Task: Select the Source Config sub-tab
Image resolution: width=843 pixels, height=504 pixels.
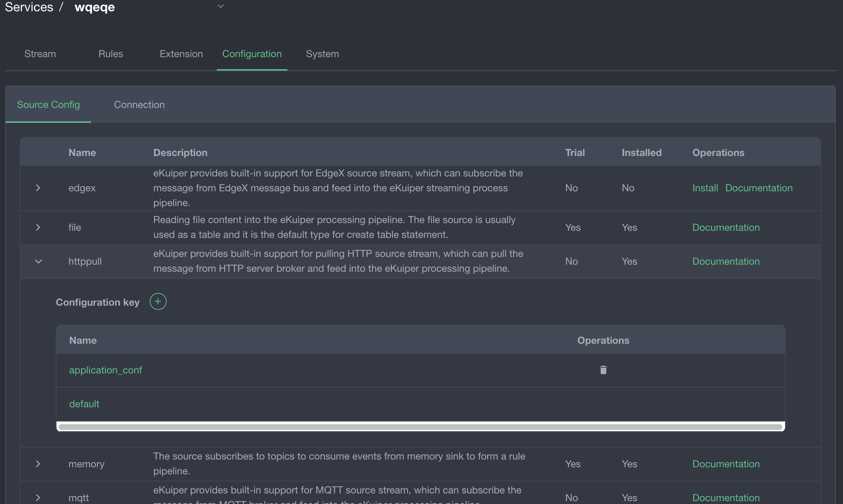Action: pos(48,104)
